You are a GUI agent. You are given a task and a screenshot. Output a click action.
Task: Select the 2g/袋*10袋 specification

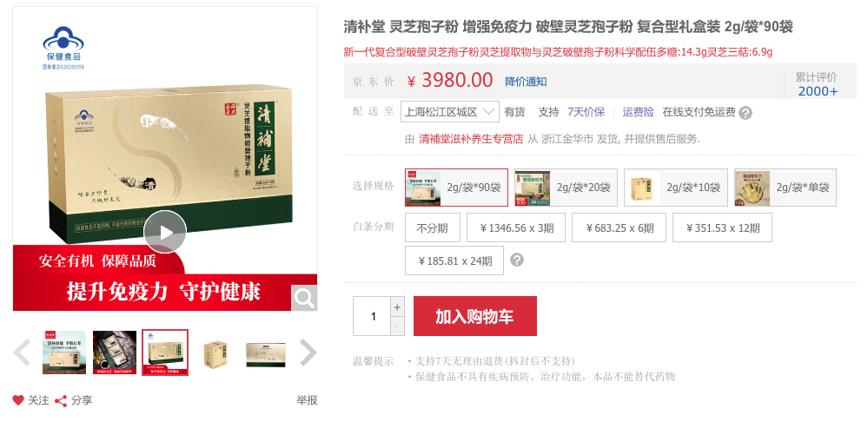(676, 188)
